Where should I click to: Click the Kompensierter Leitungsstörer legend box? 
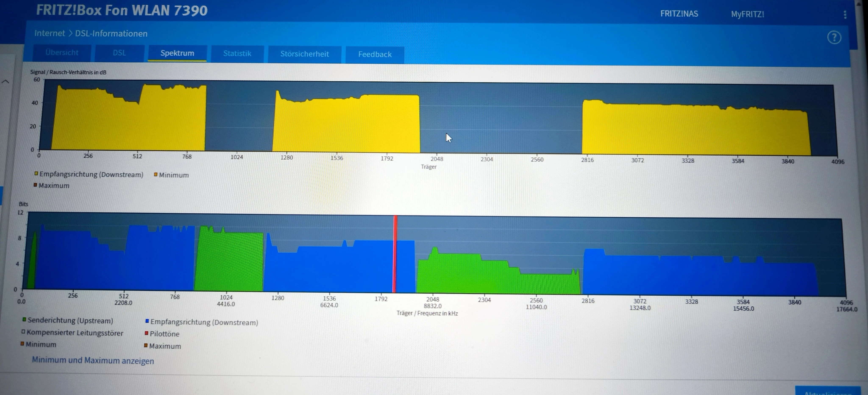click(x=23, y=332)
